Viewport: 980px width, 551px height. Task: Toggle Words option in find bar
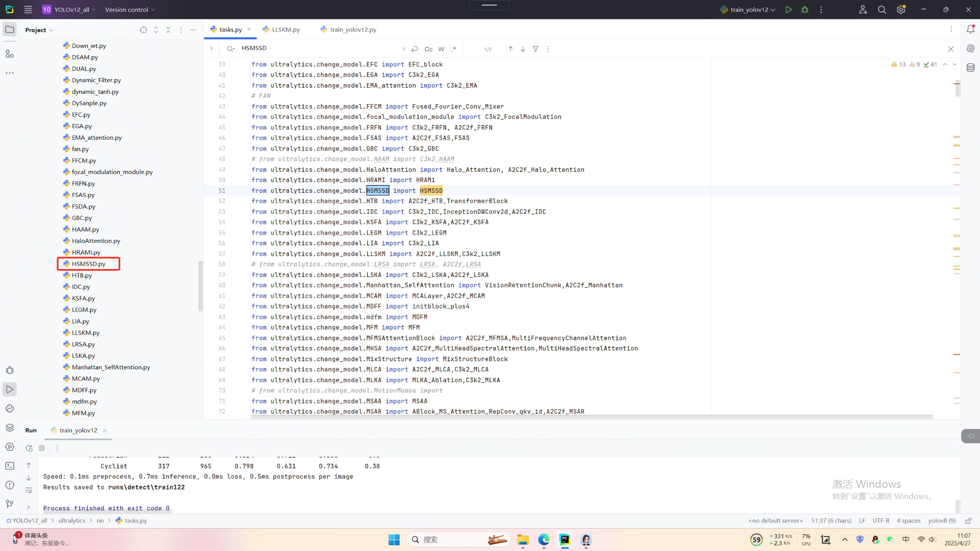point(441,49)
